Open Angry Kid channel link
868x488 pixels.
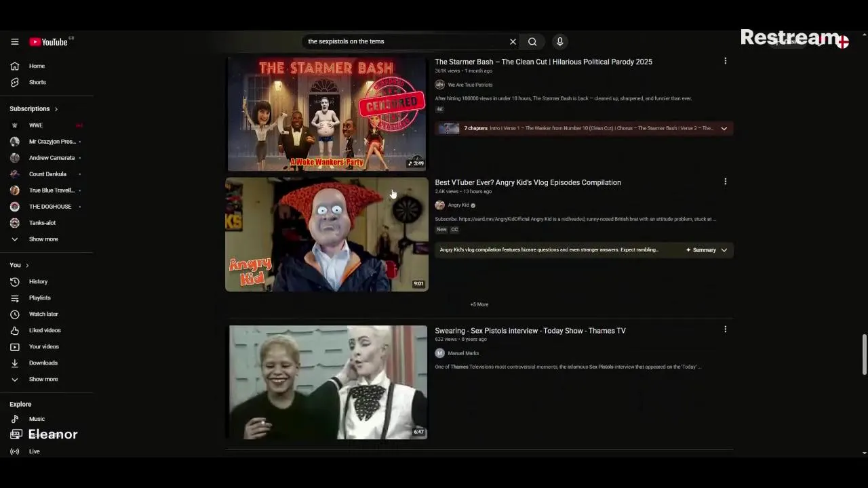coord(458,205)
